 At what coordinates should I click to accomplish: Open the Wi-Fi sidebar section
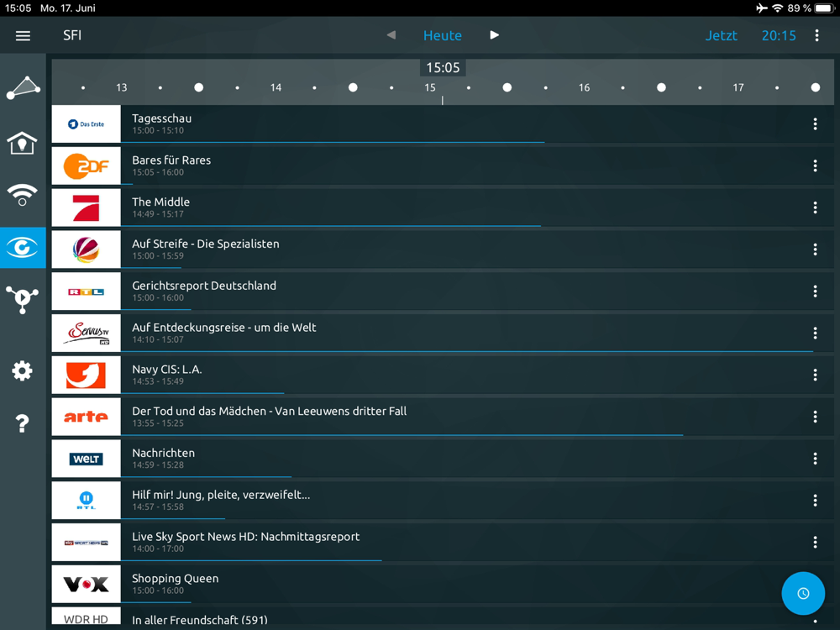click(23, 195)
